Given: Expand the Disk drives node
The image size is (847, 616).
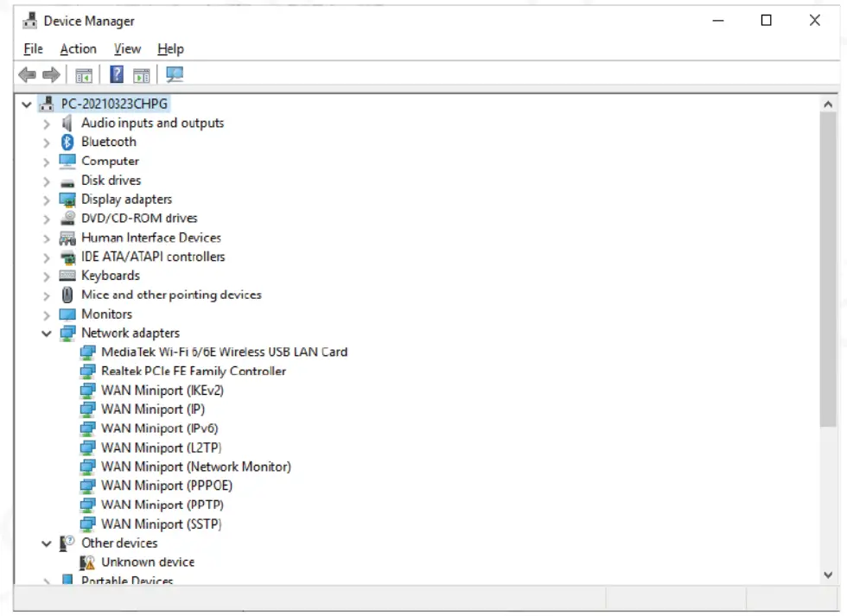Looking at the screenshot, I should (47, 181).
